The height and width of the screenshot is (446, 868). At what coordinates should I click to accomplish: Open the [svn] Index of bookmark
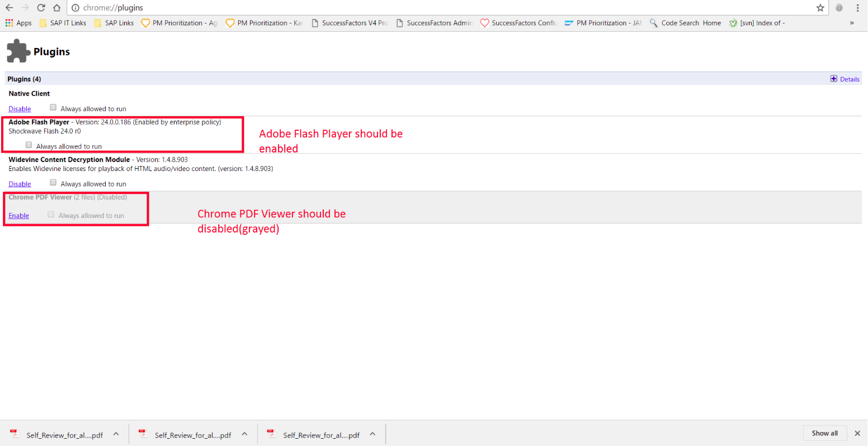point(757,23)
